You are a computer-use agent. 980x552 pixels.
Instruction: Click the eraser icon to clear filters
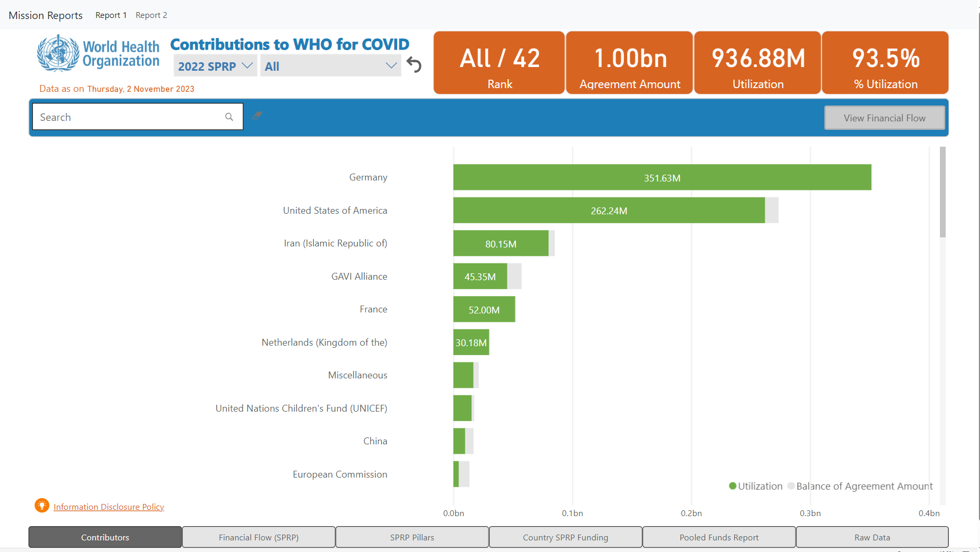point(257,115)
